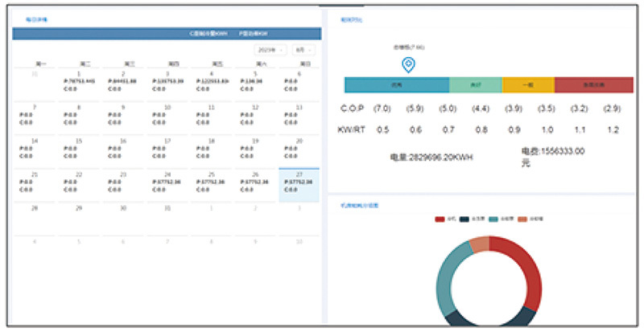
Task: Select calendar day 28 cell
Action: [x=35, y=219]
